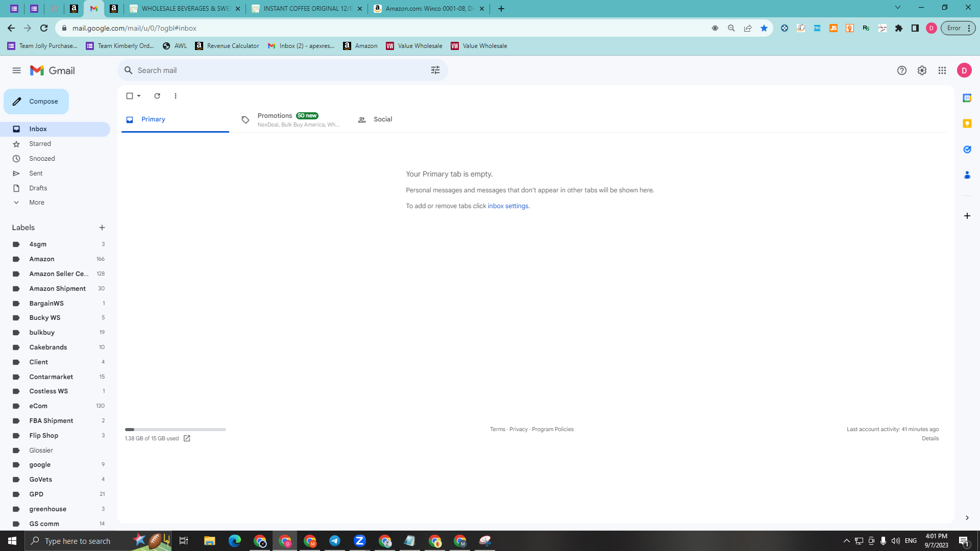Bookmark star icon in address bar

point(764,28)
